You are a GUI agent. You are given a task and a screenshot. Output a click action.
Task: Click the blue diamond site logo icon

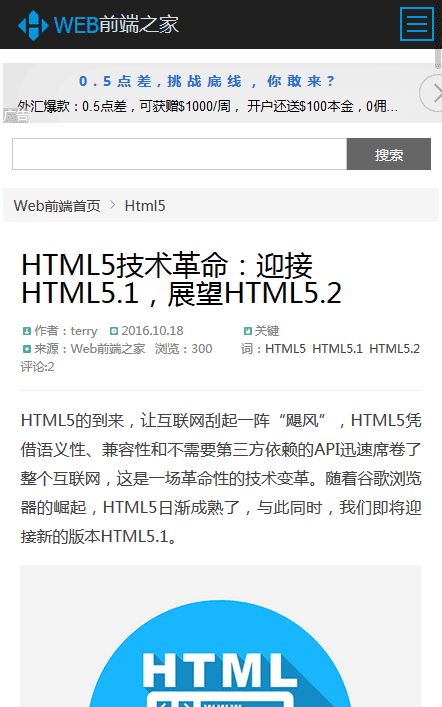coord(33,25)
